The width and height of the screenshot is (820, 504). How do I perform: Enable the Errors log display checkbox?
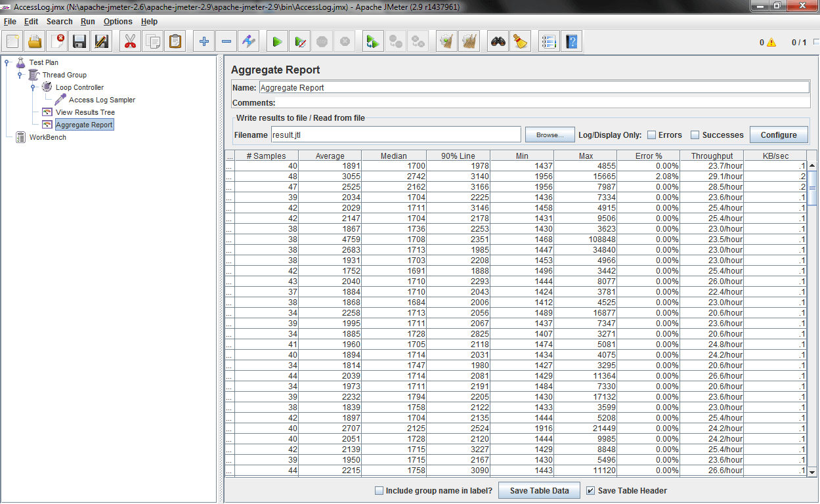click(x=650, y=135)
